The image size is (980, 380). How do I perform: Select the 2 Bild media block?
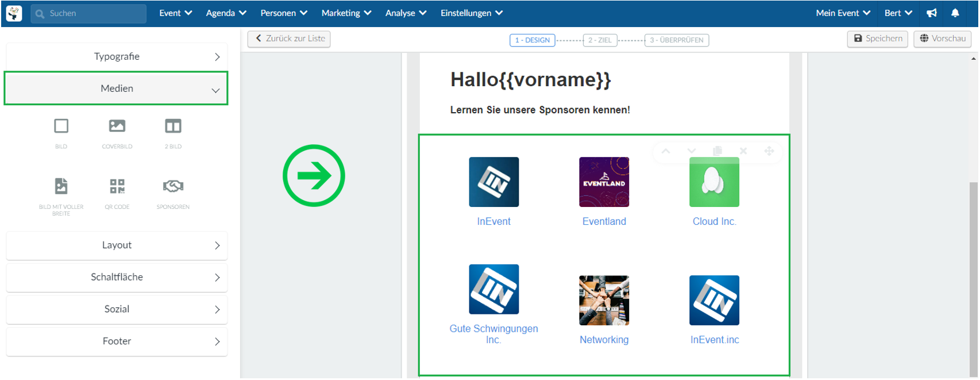click(x=173, y=133)
